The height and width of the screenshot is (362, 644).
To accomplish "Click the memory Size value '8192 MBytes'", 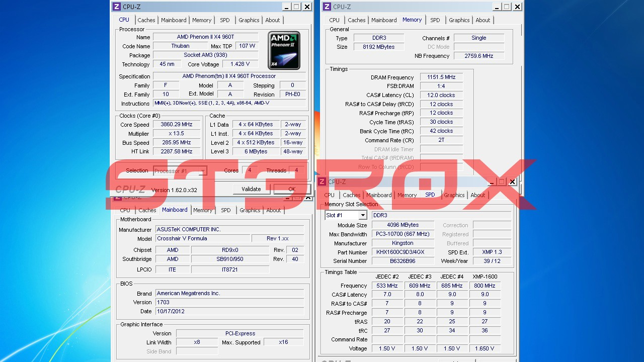I will [x=378, y=47].
